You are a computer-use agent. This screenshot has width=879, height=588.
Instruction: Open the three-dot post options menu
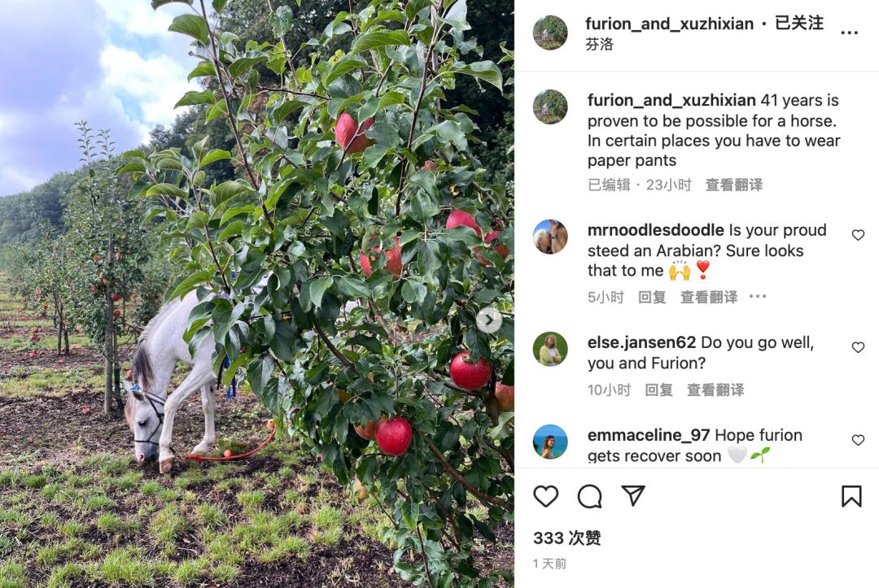pyautogui.click(x=849, y=33)
